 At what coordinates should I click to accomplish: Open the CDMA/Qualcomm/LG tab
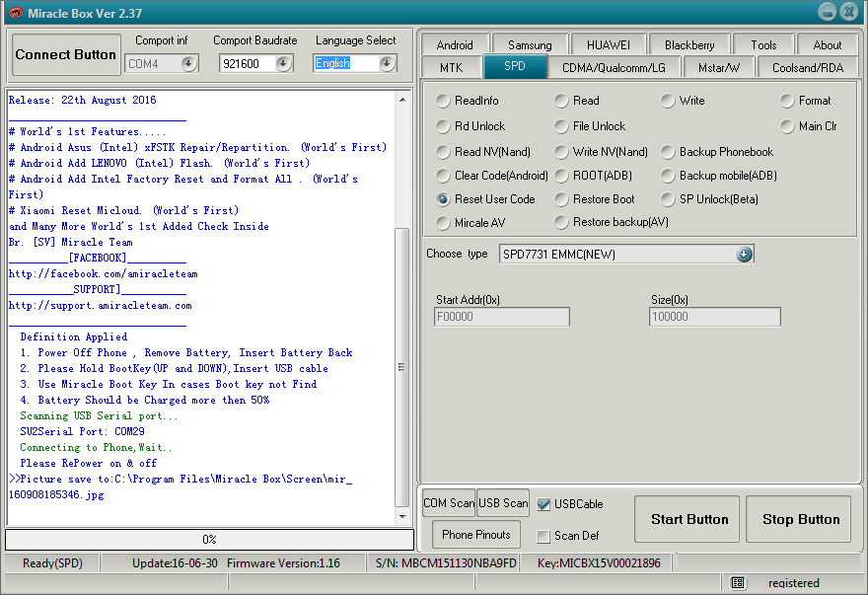point(614,67)
